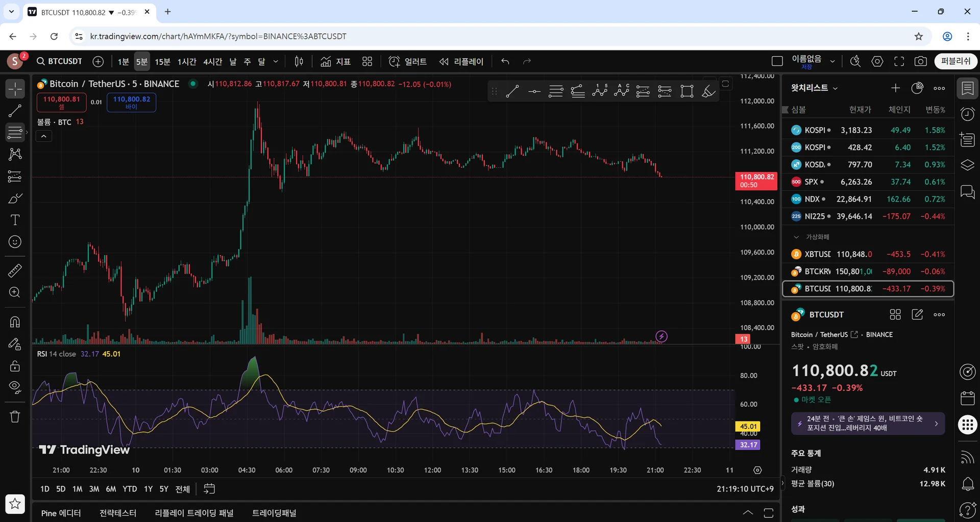The image size is (980, 522).
Task: Start the 리플레이 bar replay
Action: point(461,62)
